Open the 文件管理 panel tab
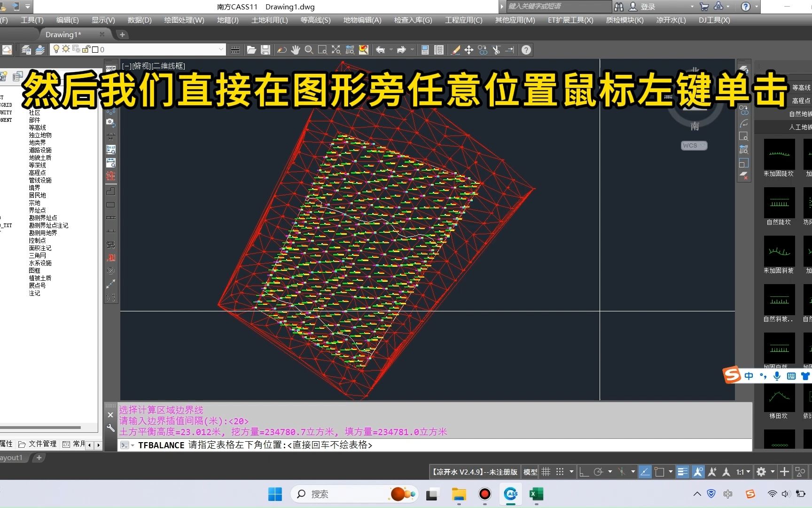 (x=38, y=444)
